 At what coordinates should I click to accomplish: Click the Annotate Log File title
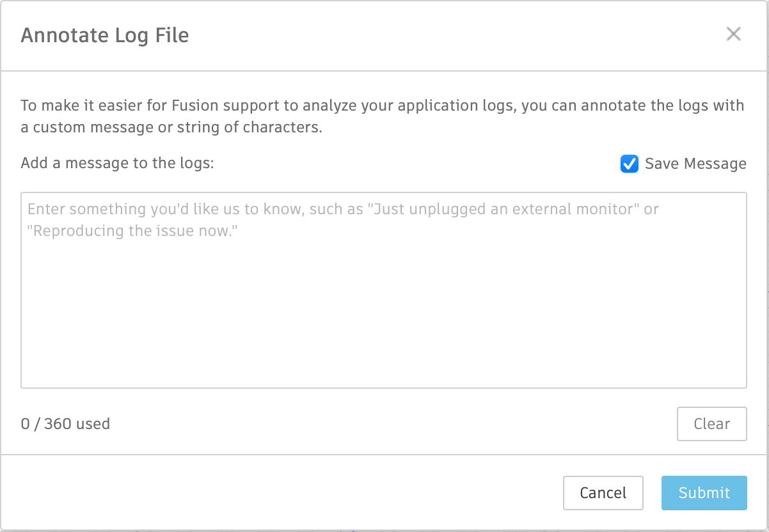105,35
